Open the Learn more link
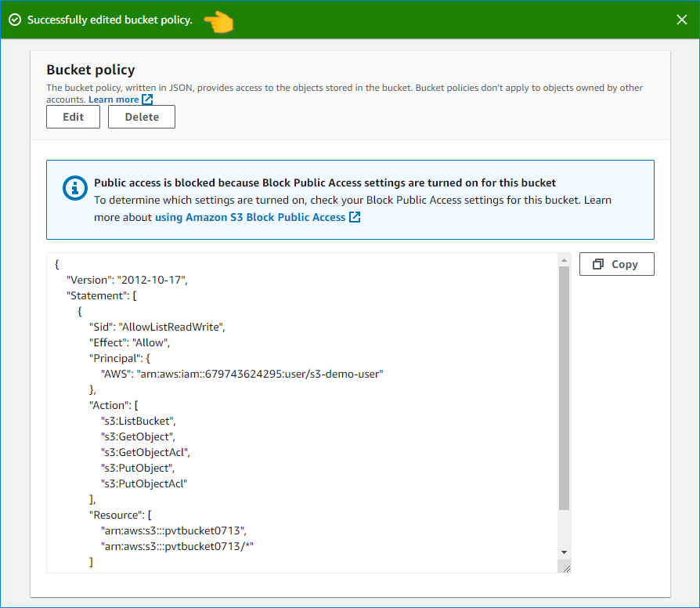 pyautogui.click(x=114, y=100)
